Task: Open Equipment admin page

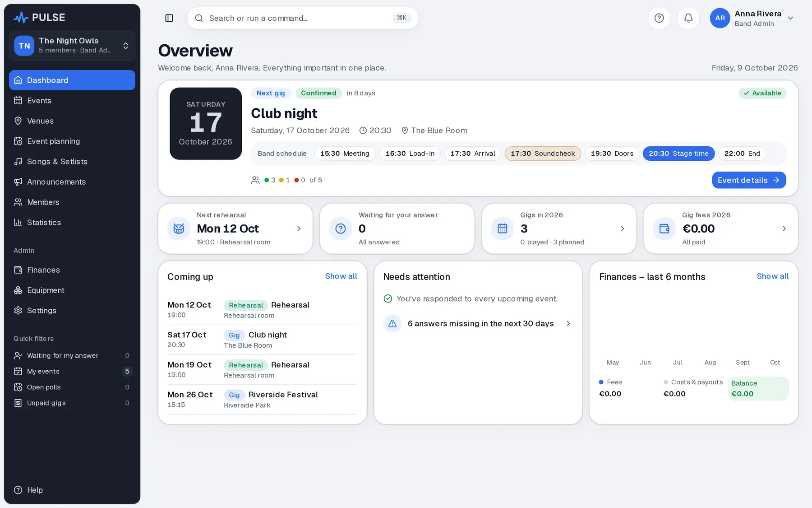Action: click(x=72, y=290)
